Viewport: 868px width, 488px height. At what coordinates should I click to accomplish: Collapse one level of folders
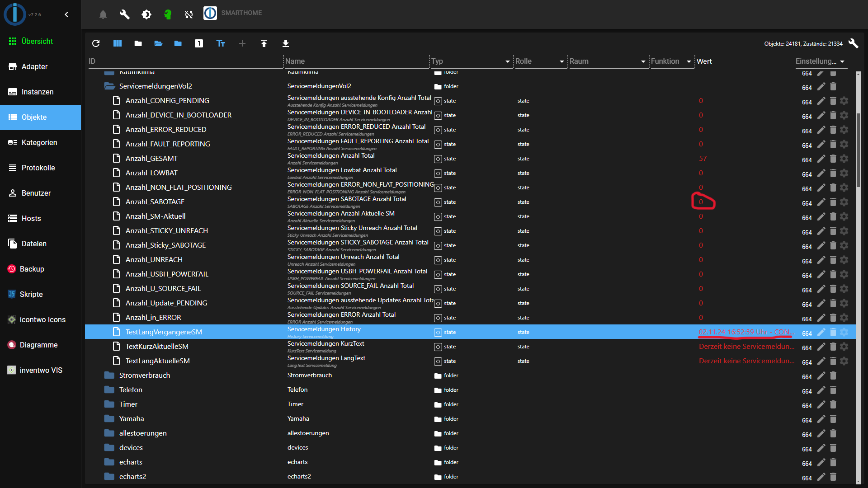(x=178, y=43)
